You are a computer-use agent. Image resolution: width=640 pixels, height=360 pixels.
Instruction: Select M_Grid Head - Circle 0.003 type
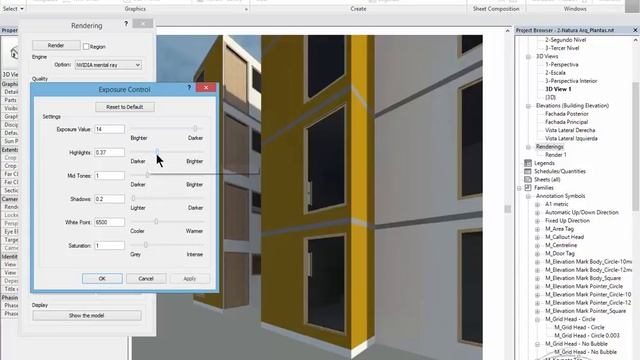pyautogui.click(x=587, y=336)
